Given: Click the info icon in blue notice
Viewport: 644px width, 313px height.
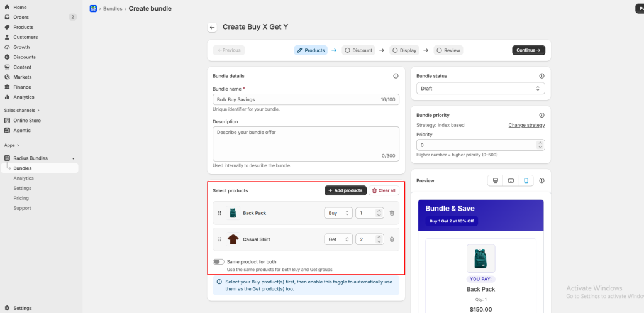Looking at the screenshot, I should click(219, 282).
